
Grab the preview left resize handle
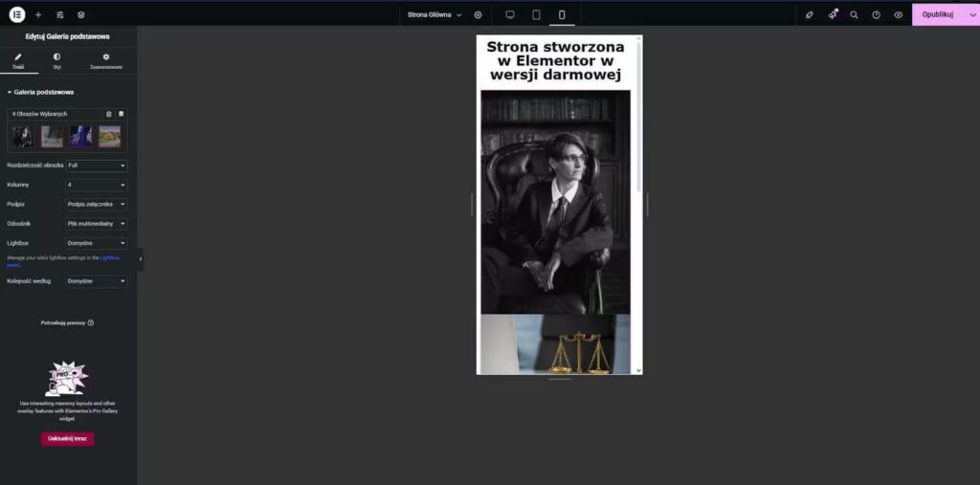(472, 205)
